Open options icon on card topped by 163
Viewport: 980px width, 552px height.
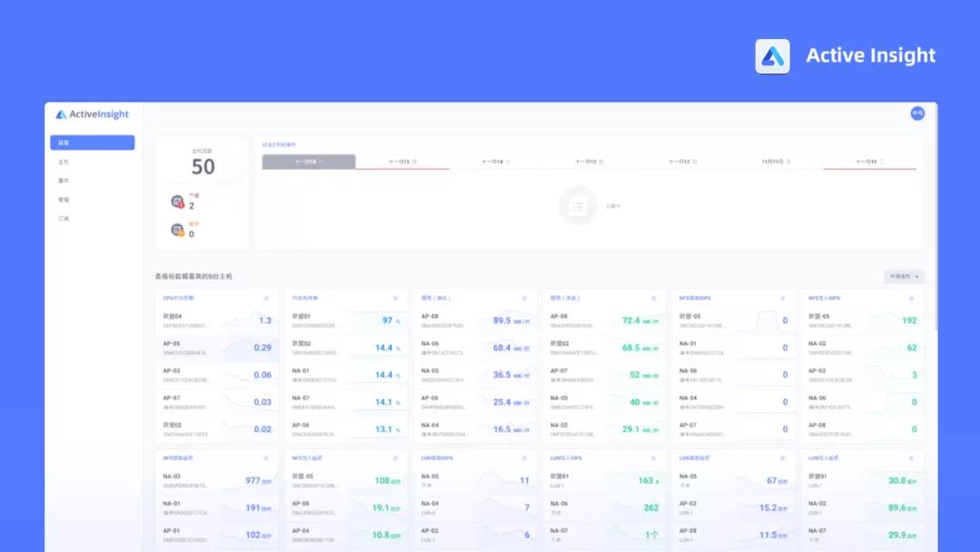pyautogui.click(x=653, y=458)
